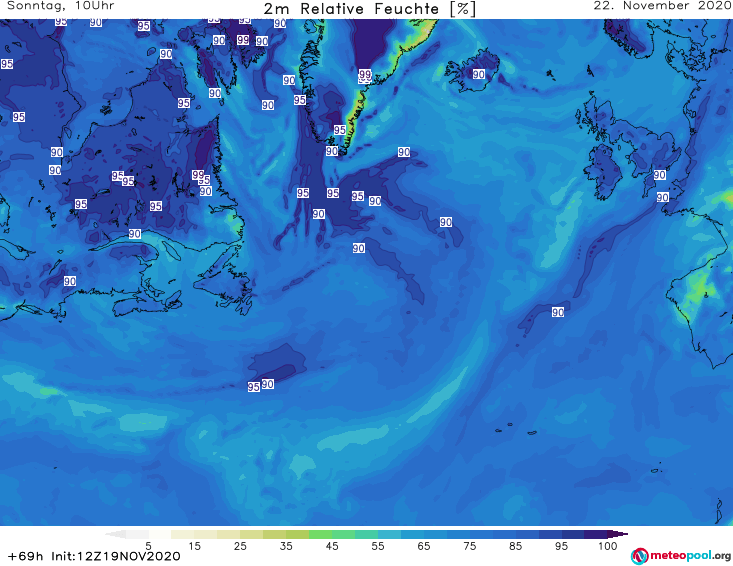Pick the olive legend swatch above 35
The image size is (733, 566).
coord(274,534)
